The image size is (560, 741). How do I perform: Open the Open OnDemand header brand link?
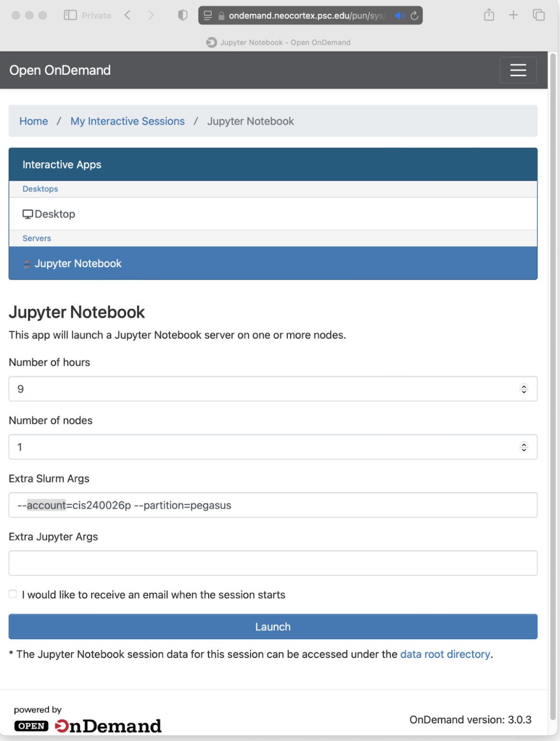pos(60,70)
